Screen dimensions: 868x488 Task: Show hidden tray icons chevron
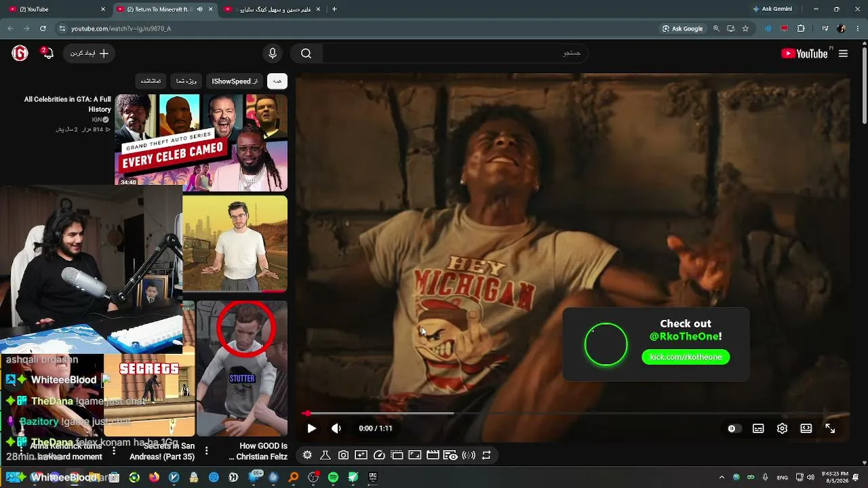point(723,477)
